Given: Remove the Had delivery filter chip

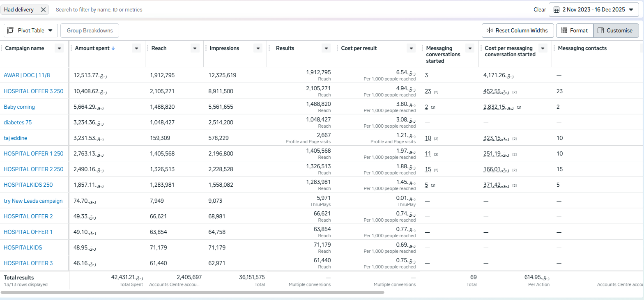Looking at the screenshot, I should [43, 10].
